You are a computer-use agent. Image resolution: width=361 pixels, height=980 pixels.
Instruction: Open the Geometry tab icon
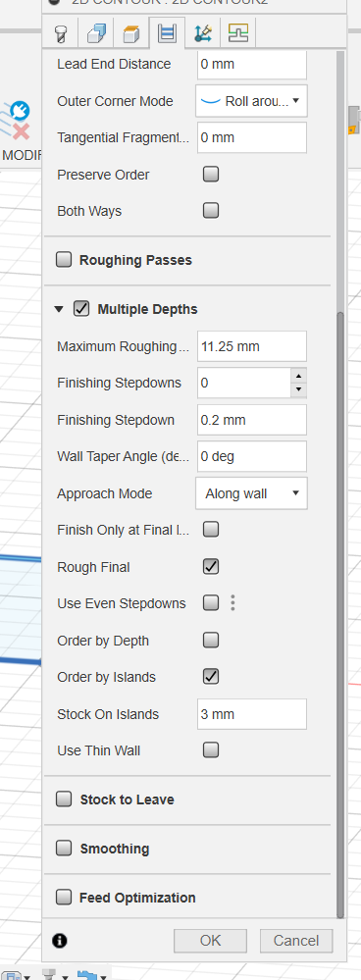[96, 33]
